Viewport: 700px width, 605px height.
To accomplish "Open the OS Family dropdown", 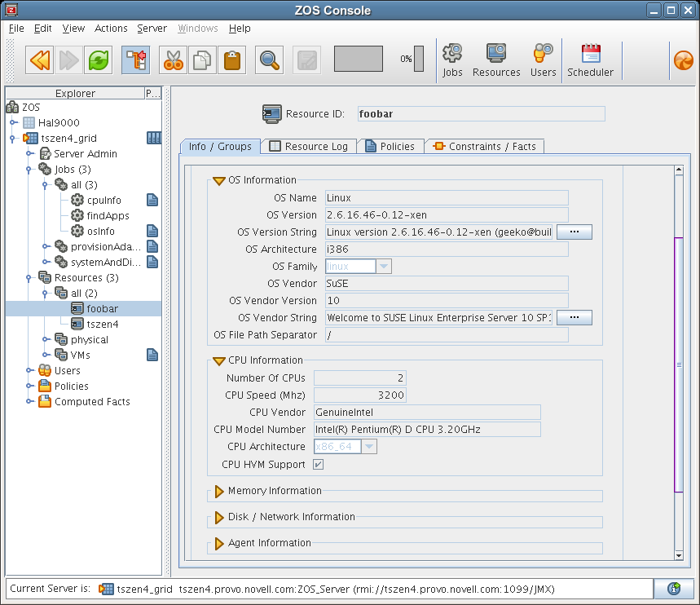I will [384, 267].
